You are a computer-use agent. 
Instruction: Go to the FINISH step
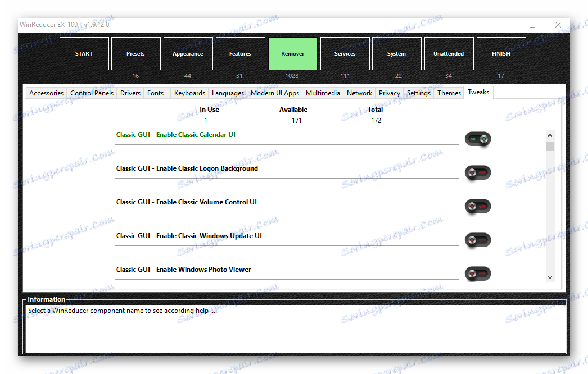[x=501, y=53]
